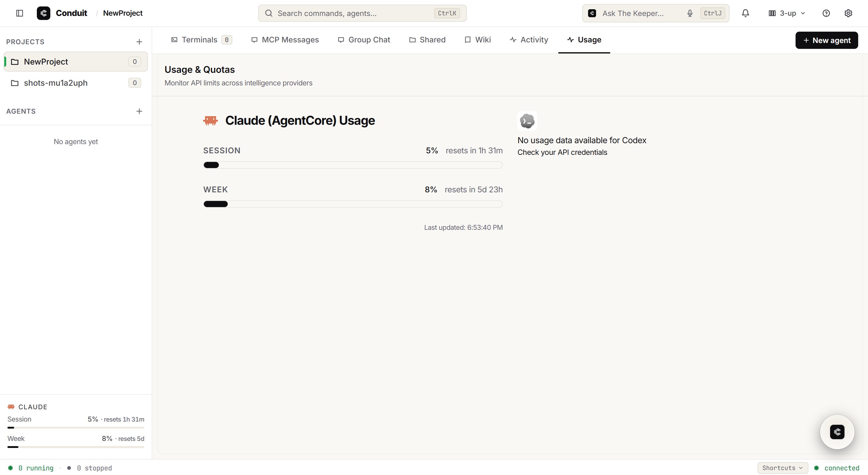Switch to the Activity tab
The height and width of the screenshot is (475, 868).
pyautogui.click(x=529, y=40)
